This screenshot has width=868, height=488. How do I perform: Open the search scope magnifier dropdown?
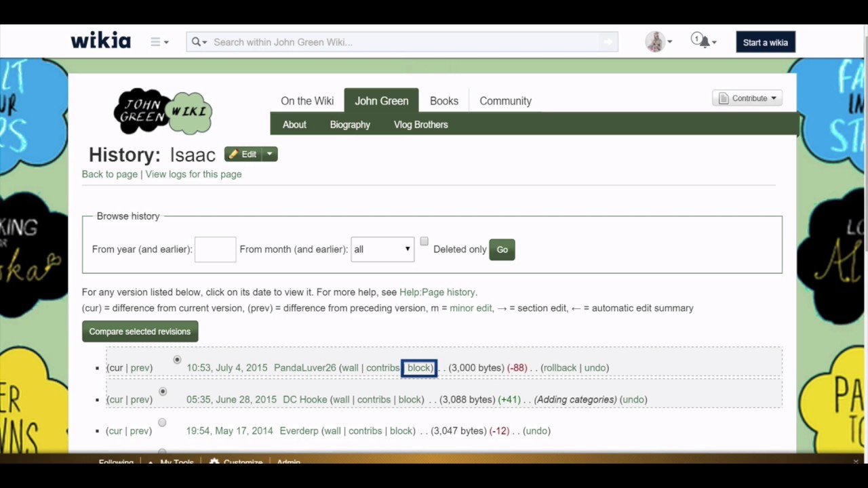pos(199,42)
